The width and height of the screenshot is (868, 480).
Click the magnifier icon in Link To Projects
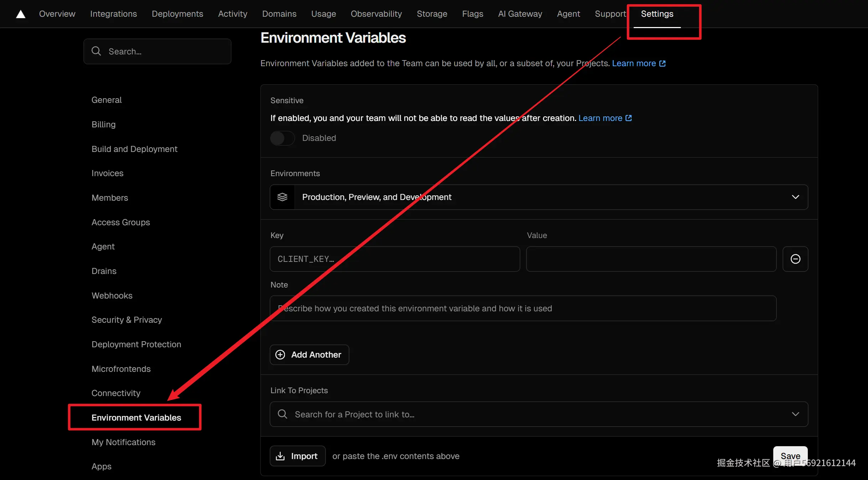(x=282, y=414)
